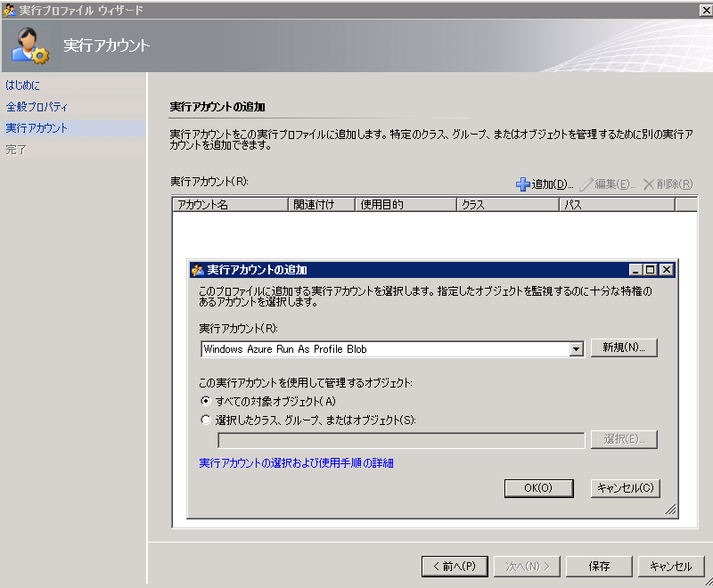Click the selected objects text field
The height and width of the screenshot is (588, 713).
click(x=401, y=440)
